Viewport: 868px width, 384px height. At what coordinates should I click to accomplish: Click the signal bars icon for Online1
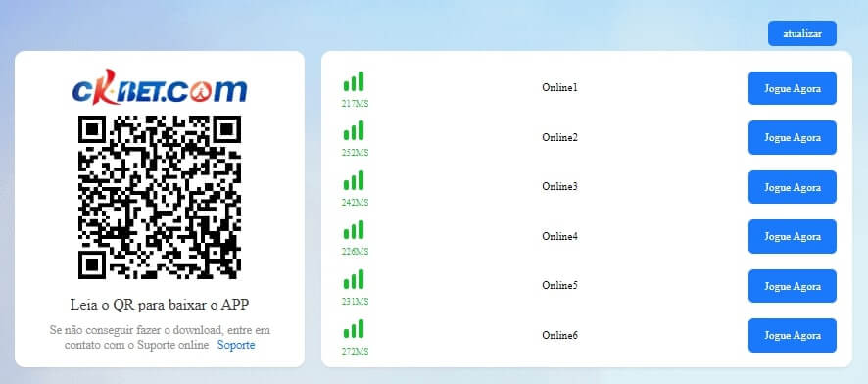(x=354, y=81)
